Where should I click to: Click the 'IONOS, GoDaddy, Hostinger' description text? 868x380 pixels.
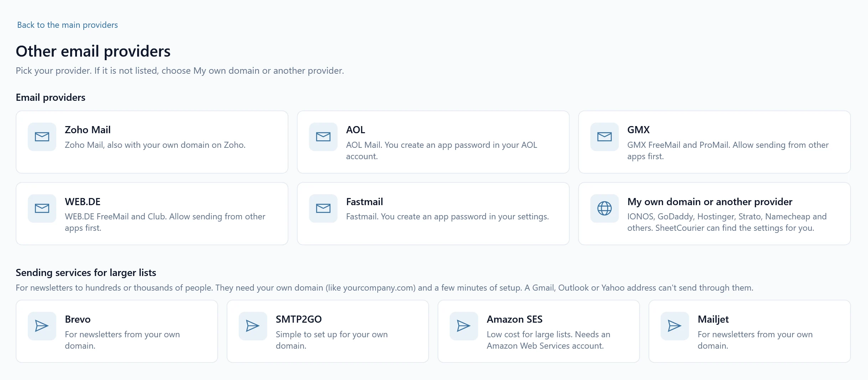(727, 222)
